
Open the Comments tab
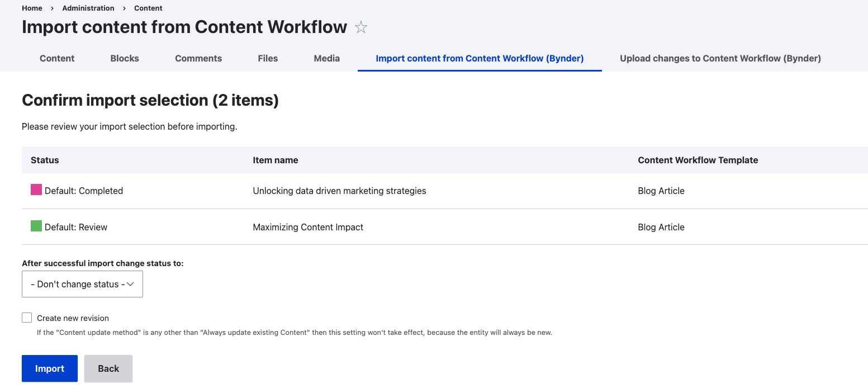198,58
